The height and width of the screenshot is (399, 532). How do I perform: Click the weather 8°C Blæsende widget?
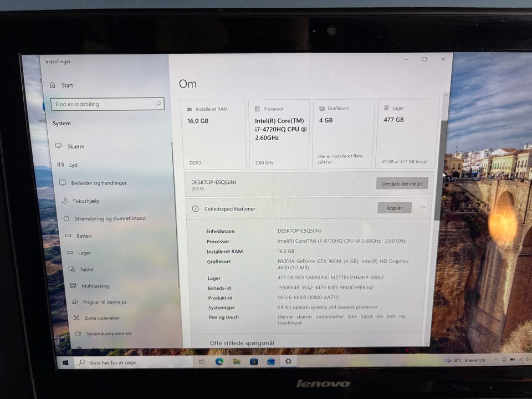click(x=464, y=360)
